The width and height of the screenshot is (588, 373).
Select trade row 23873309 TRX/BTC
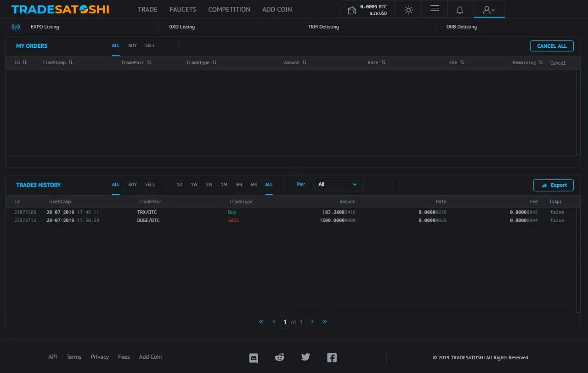(x=291, y=212)
